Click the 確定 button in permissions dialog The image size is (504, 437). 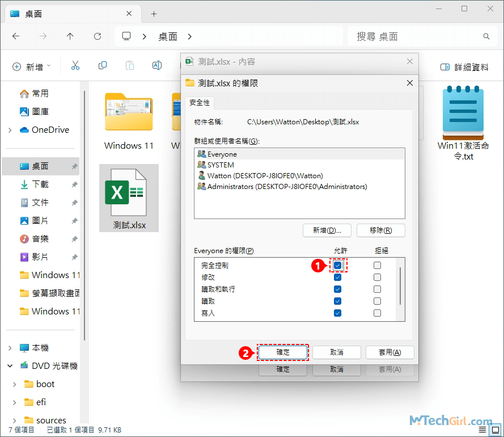coord(283,352)
